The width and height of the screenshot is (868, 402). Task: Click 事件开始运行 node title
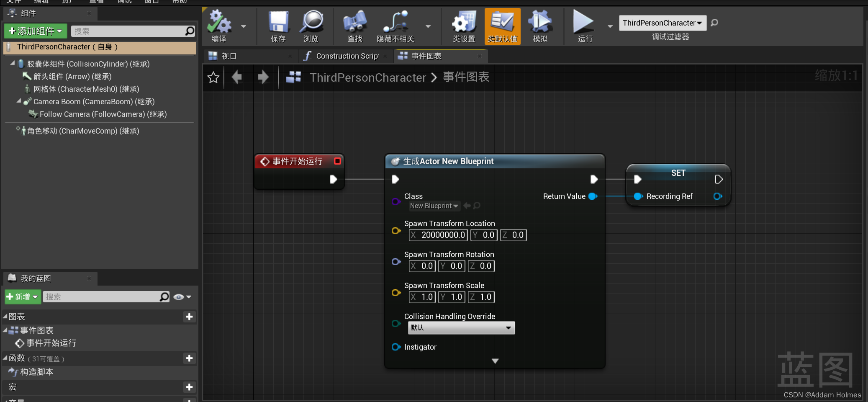pyautogui.click(x=297, y=161)
